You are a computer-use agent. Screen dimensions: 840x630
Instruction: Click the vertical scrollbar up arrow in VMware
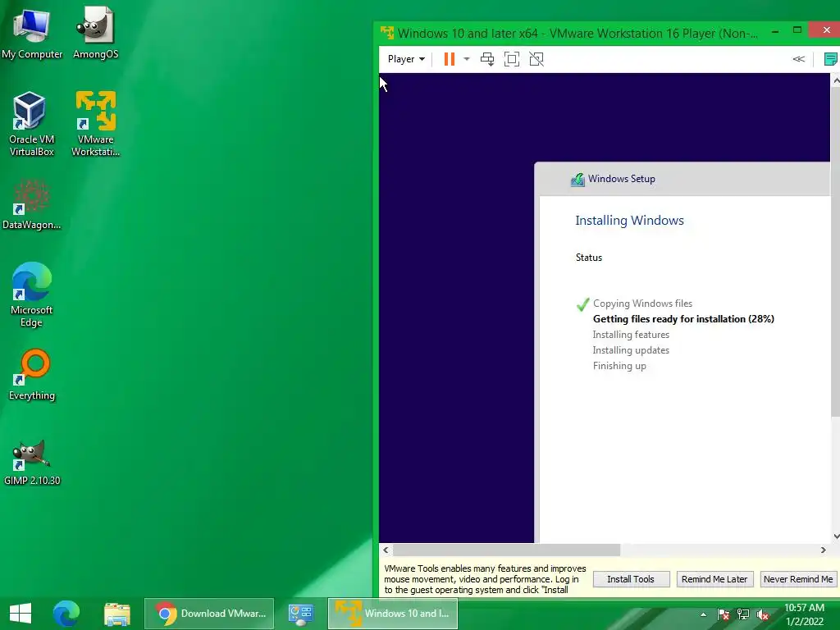tap(836, 80)
